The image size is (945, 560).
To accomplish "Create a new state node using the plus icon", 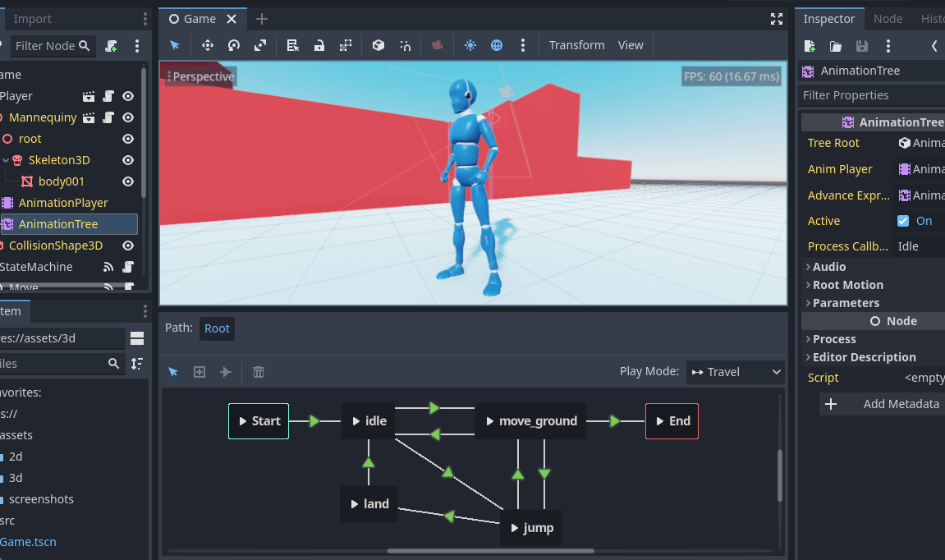I will pos(200,372).
